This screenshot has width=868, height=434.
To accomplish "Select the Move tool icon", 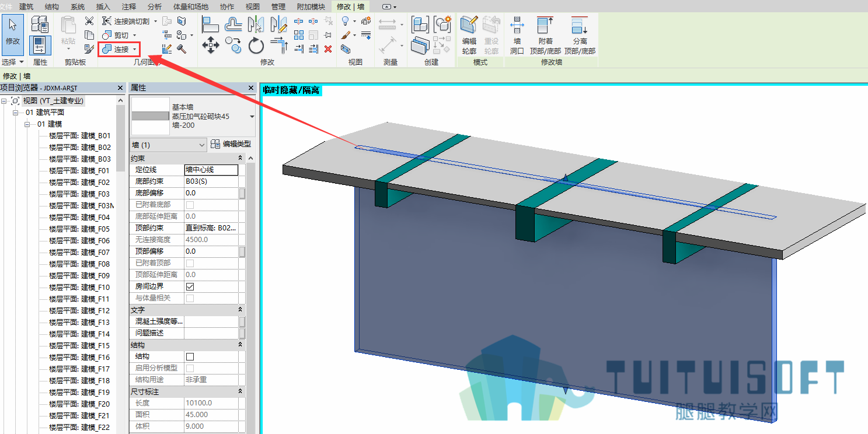I will coord(211,45).
